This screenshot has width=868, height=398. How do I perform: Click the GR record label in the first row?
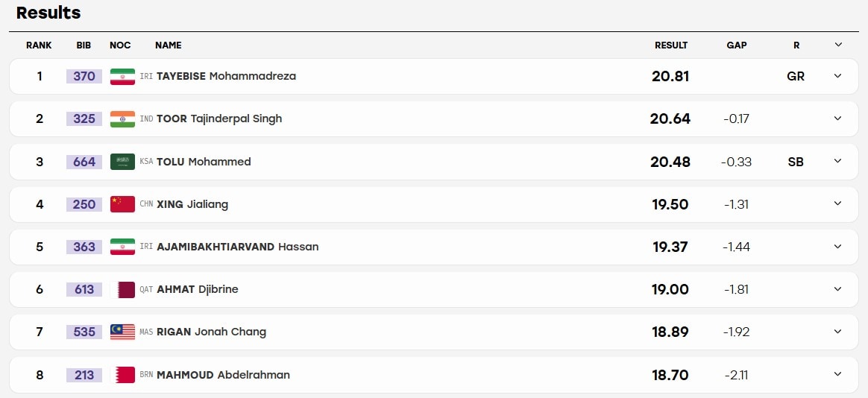(x=796, y=76)
